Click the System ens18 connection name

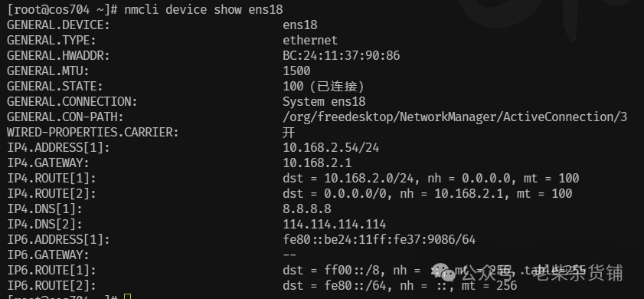324,102
